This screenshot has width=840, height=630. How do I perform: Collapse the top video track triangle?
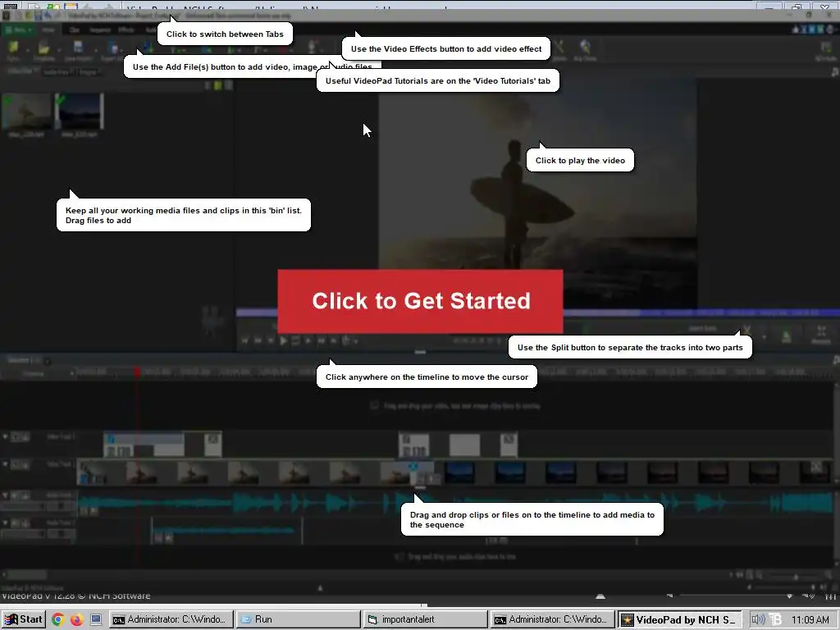coord(6,436)
